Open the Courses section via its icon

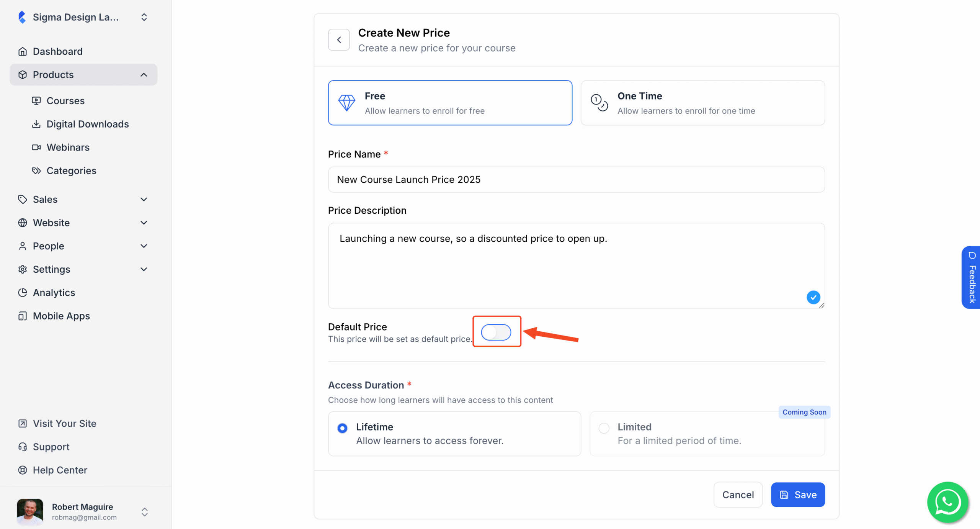pyautogui.click(x=36, y=100)
